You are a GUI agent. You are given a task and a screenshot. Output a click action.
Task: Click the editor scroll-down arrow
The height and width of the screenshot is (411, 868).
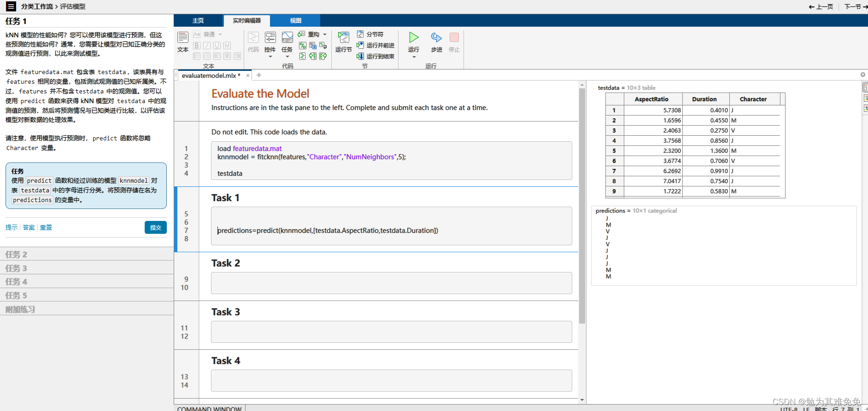(x=582, y=400)
